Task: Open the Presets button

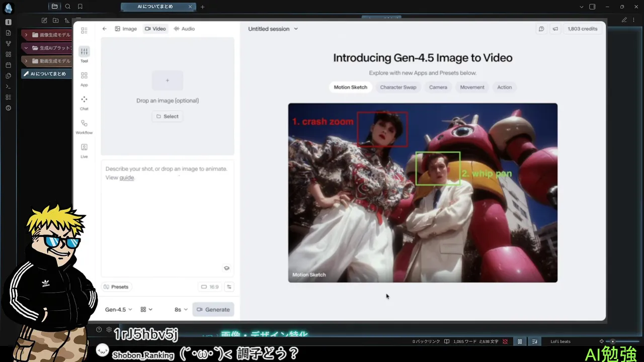Action: 116,287
